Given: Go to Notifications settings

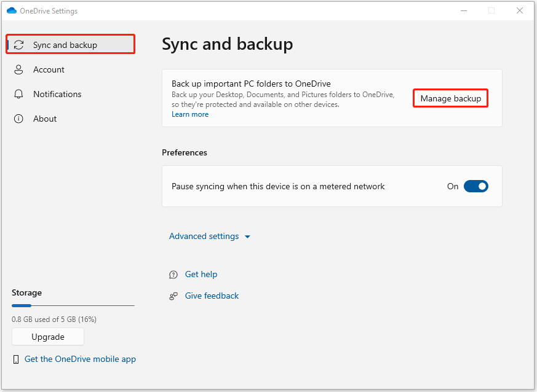Looking at the screenshot, I should pos(71,94).
